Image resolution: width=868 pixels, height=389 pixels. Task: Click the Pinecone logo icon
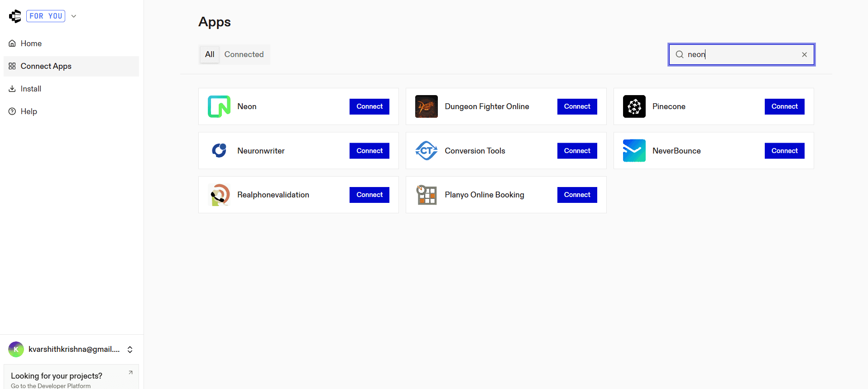634,106
